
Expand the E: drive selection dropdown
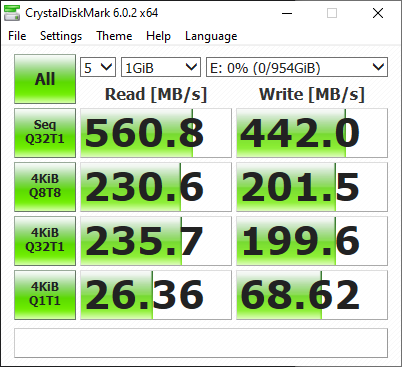[x=297, y=67]
